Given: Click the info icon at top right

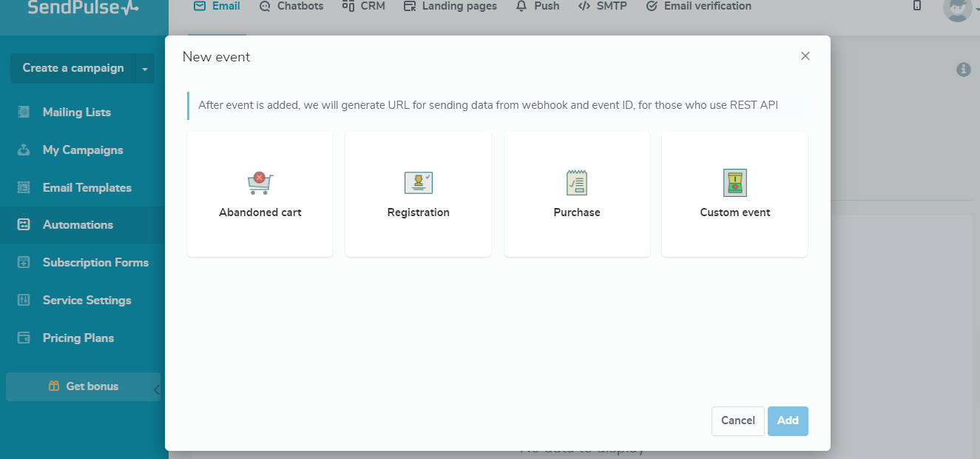Looking at the screenshot, I should (963, 70).
